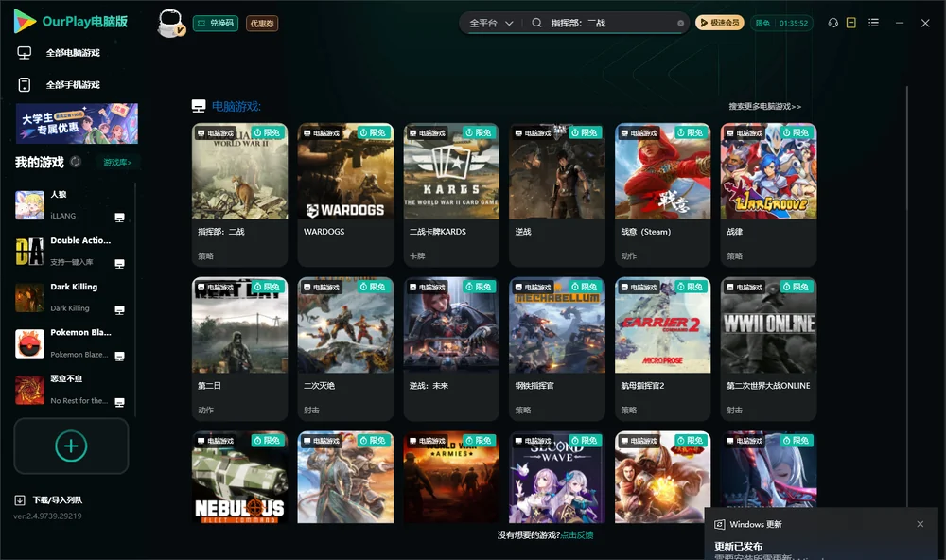This screenshot has width=946, height=560.
Task: Click the 更新已发布 notification text
Action: (739, 546)
